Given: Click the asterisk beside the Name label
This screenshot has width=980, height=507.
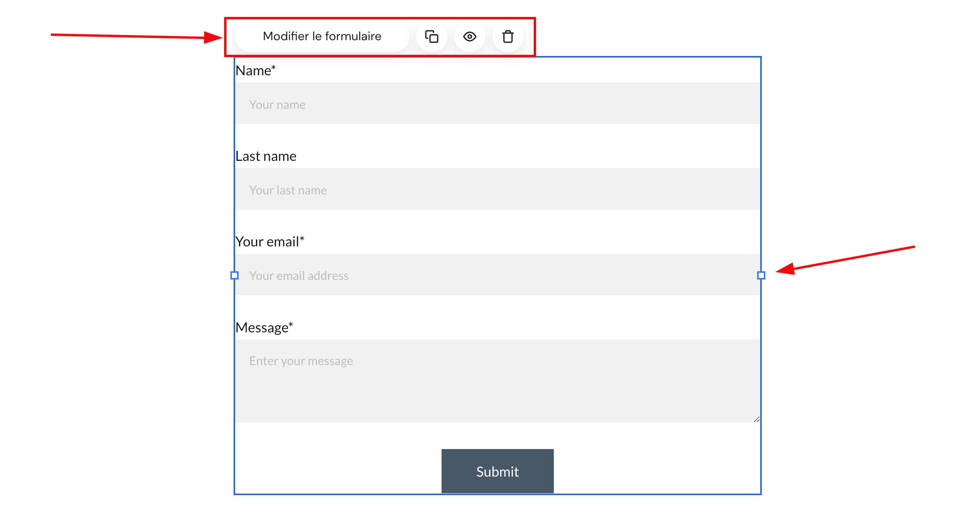Looking at the screenshot, I should pyautogui.click(x=273, y=68).
